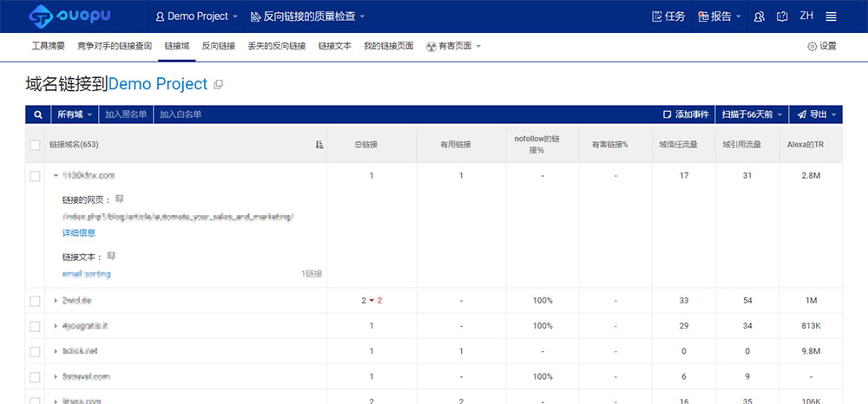Expand the domain row with 2 total links
Viewport: 868px width, 404px height.
click(56, 301)
